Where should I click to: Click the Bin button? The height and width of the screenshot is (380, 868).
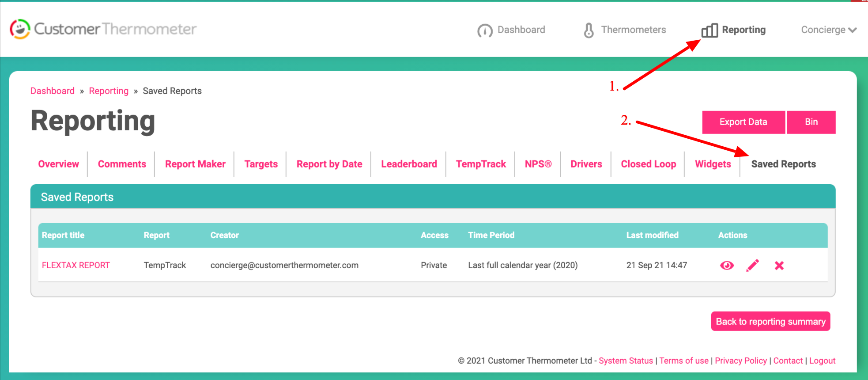811,122
